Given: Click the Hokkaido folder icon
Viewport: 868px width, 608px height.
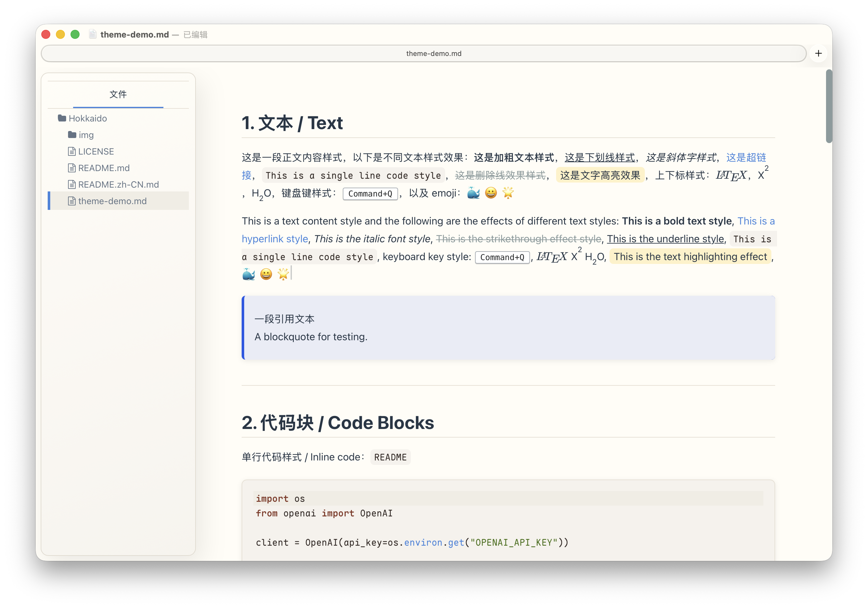Looking at the screenshot, I should coord(62,118).
